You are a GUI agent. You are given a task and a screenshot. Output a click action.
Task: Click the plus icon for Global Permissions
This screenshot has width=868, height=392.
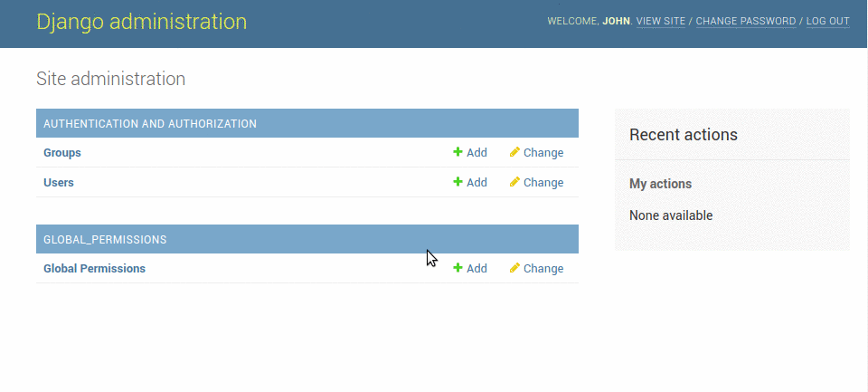coord(458,269)
